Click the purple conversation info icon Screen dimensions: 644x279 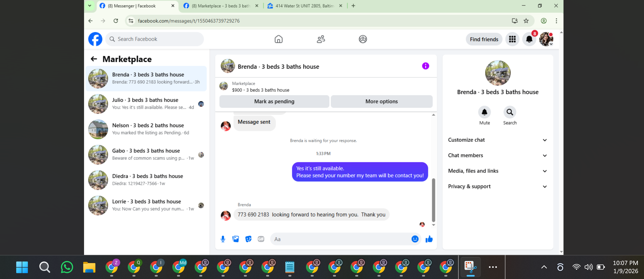(425, 66)
